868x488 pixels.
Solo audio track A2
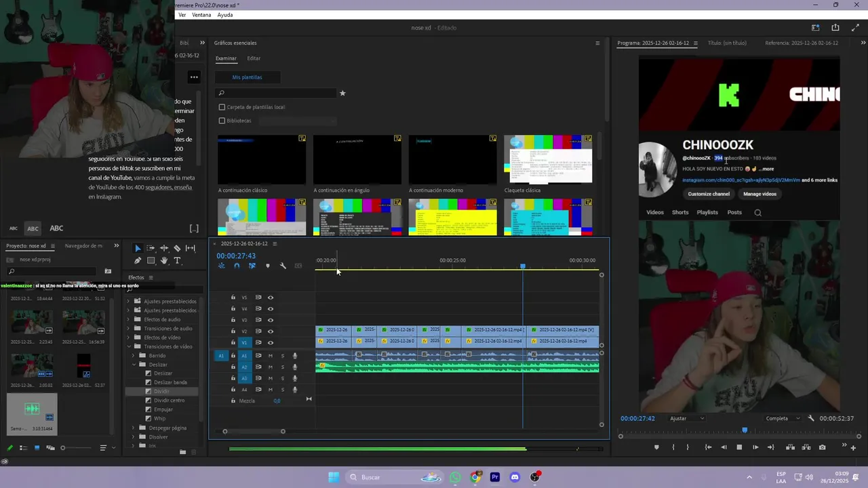283,367
